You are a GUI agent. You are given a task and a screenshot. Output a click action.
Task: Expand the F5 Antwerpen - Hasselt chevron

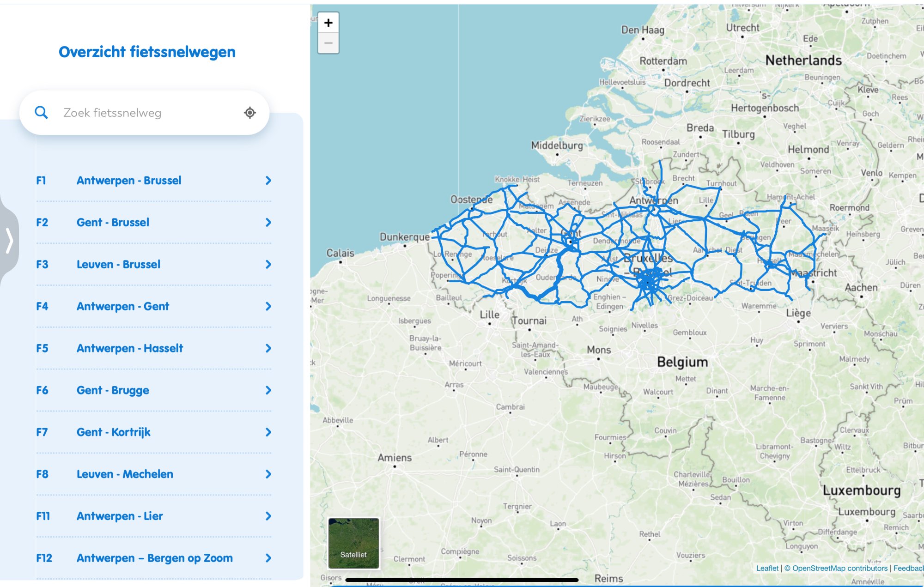(x=268, y=348)
